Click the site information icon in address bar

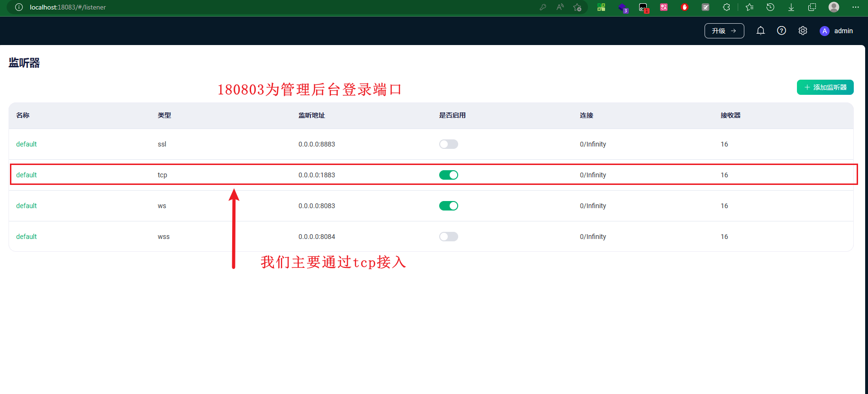pos(19,7)
